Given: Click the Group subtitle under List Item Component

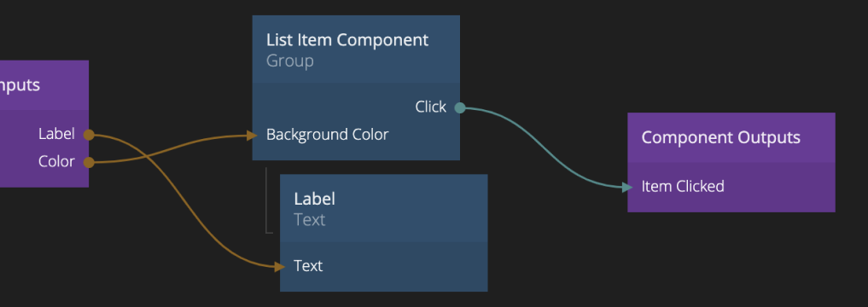Looking at the screenshot, I should click(x=290, y=61).
